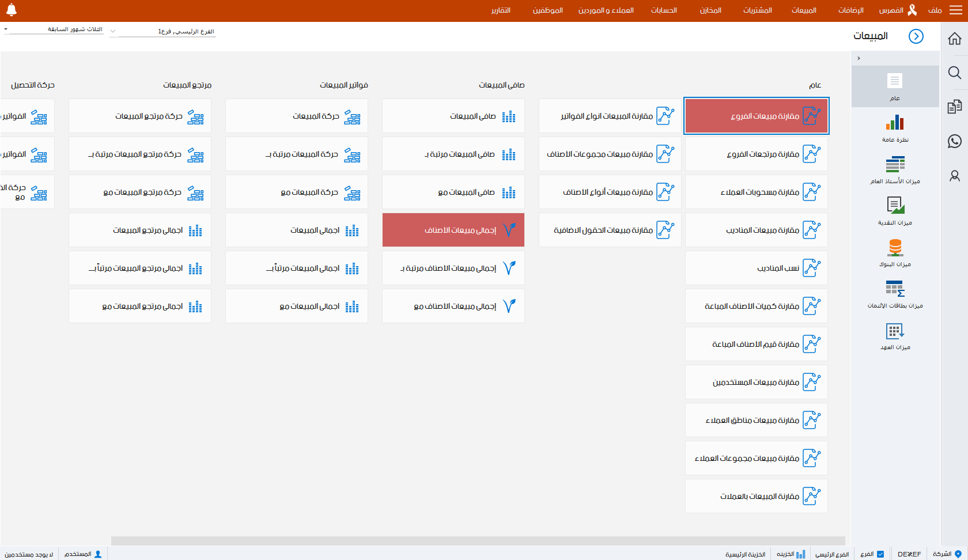Select the red highlighted إجمالى مبيعات الأصناف tile

click(x=453, y=230)
